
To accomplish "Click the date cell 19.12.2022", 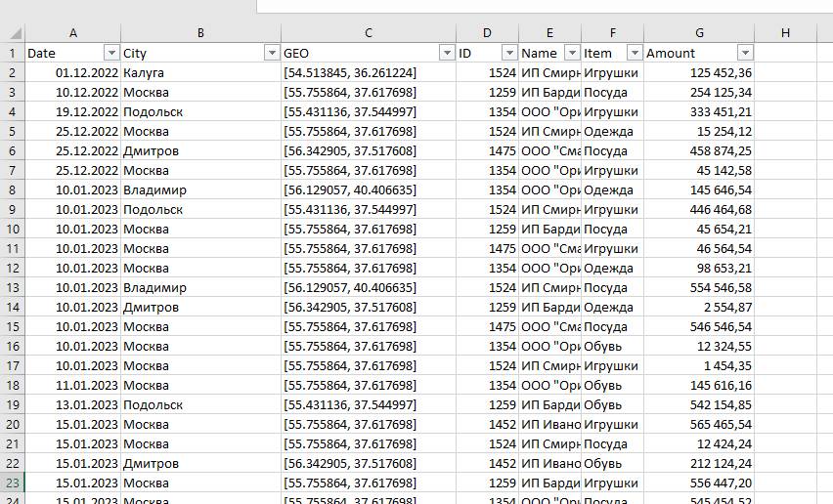I will click(73, 111).
